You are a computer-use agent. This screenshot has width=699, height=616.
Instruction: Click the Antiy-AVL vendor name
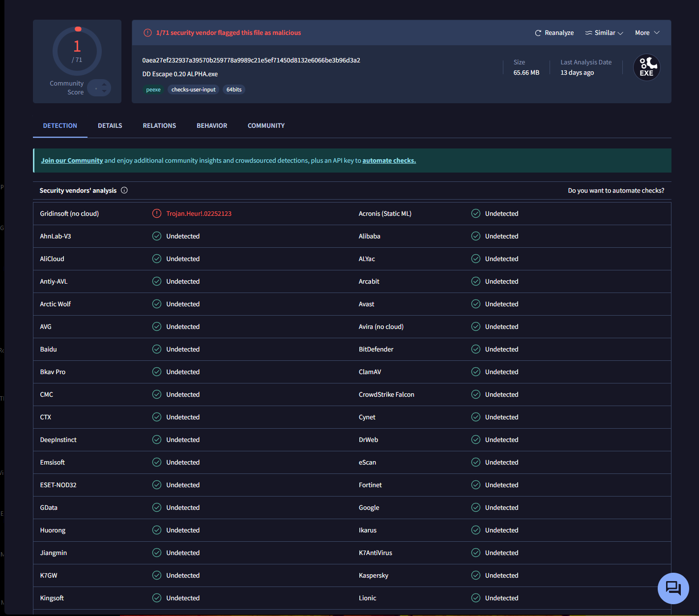coord(54,282)
